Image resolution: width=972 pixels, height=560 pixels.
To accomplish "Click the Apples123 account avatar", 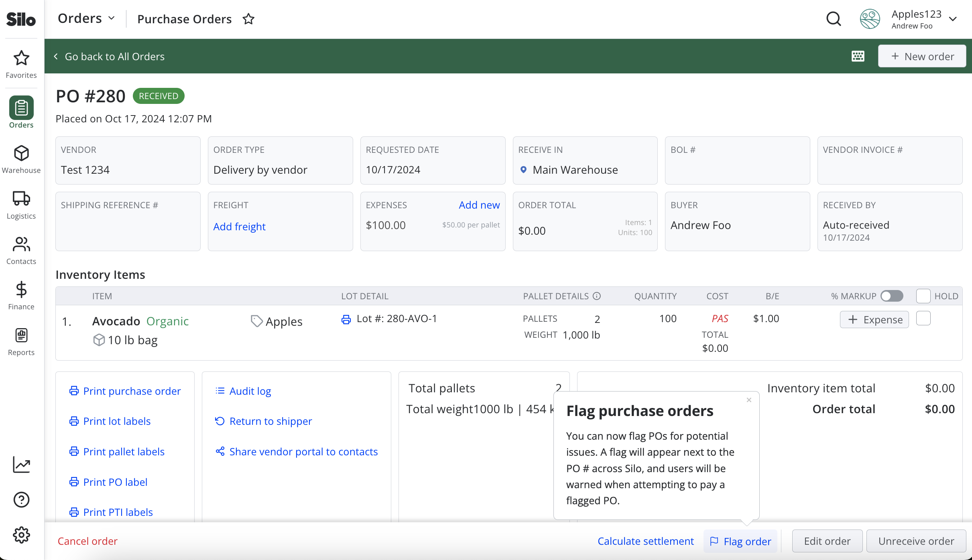I will click(870, 19).
